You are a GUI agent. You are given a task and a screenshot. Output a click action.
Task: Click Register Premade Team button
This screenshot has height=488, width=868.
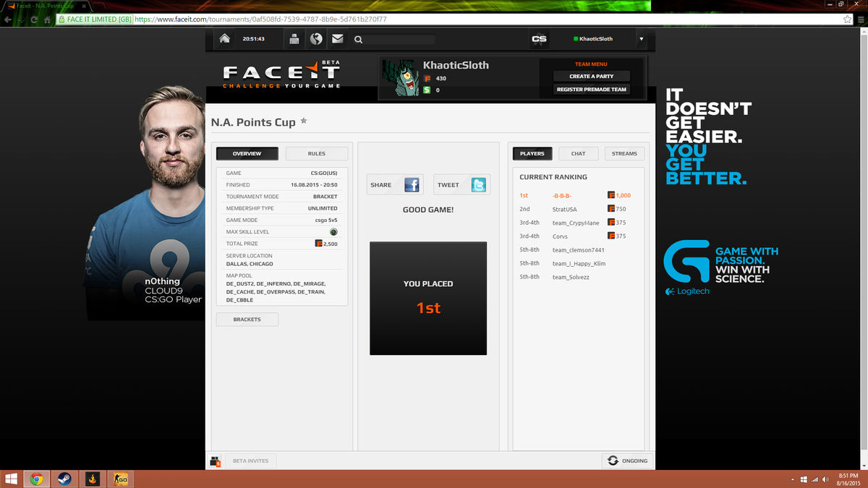tap(592, 90)
